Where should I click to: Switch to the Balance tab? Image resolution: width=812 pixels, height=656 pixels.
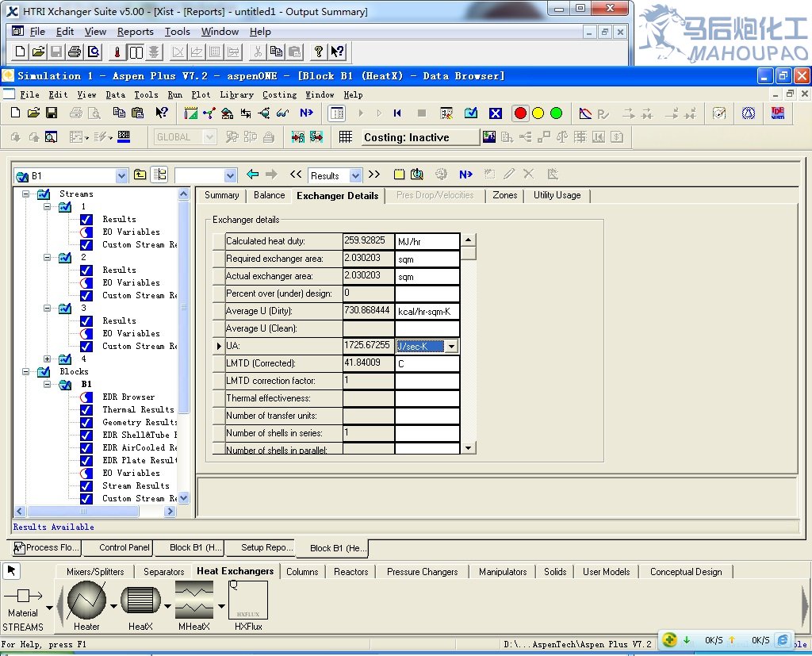(x=270, y=195)
